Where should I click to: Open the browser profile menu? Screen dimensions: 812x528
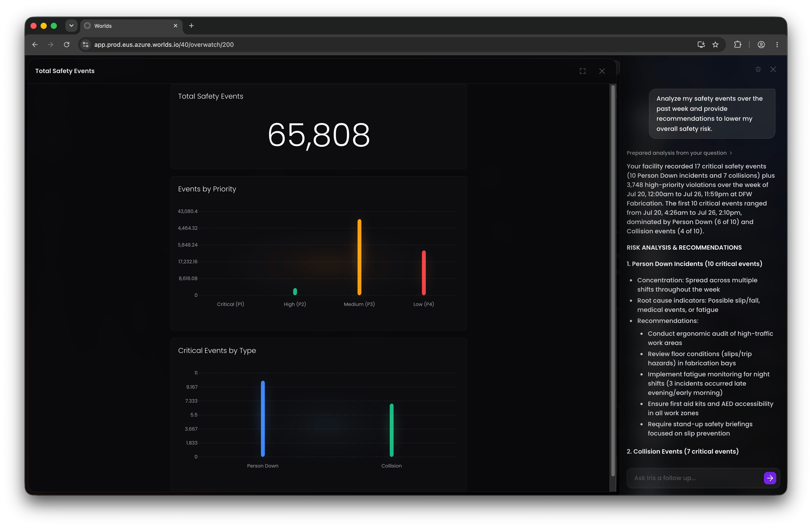[x=761, y=44]
